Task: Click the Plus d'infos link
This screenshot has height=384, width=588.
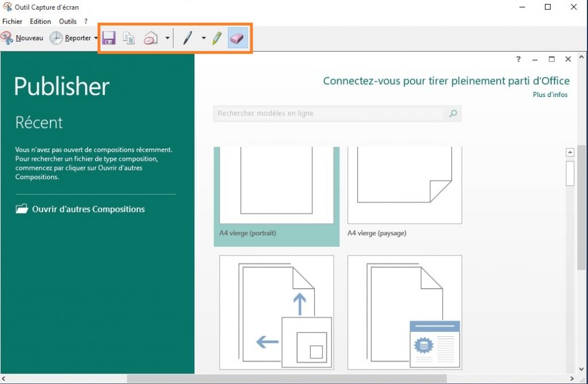Action: click(x=550, y=95)
